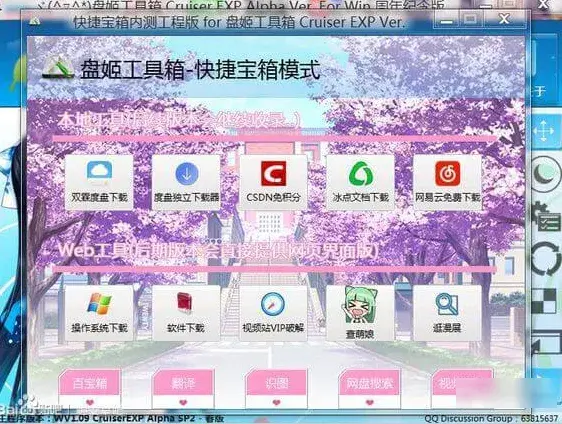Screen dimensions: 562x424
Task: Switch to the 识图 tab
Action: point(276,383)
